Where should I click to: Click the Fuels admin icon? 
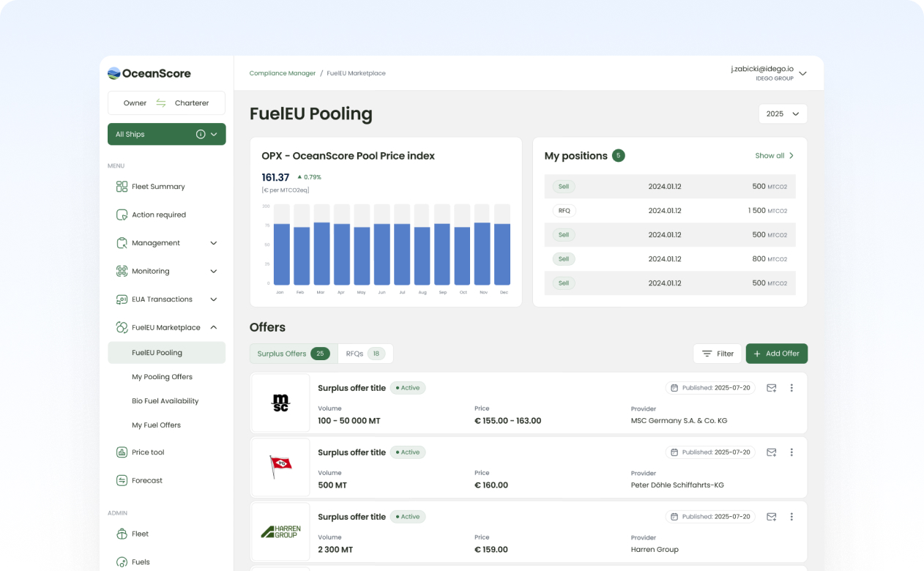point(122,562)
